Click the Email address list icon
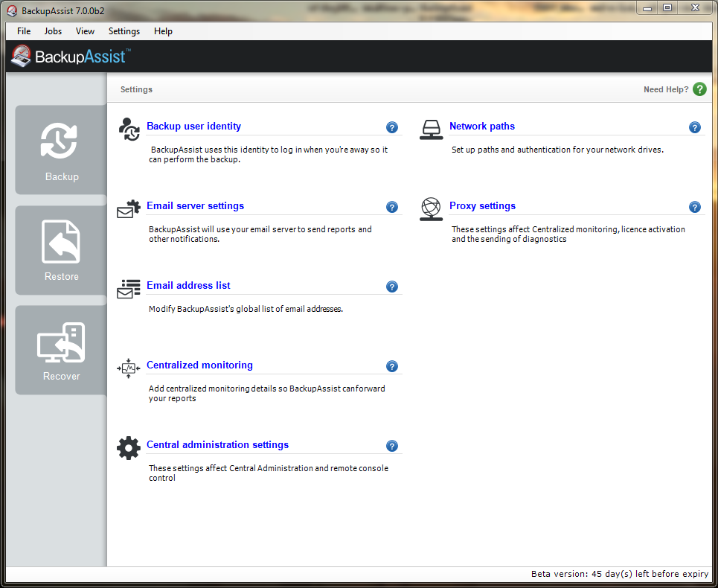 (129, 289)
